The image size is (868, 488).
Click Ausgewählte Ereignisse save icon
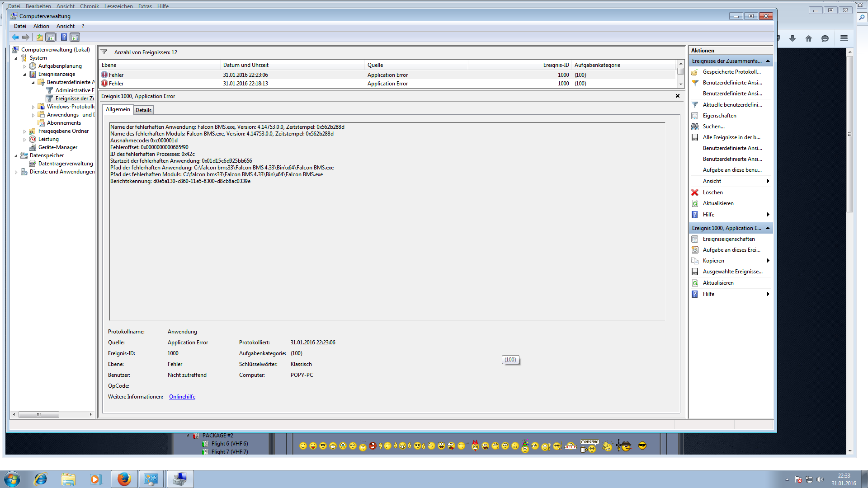[695, 272]
